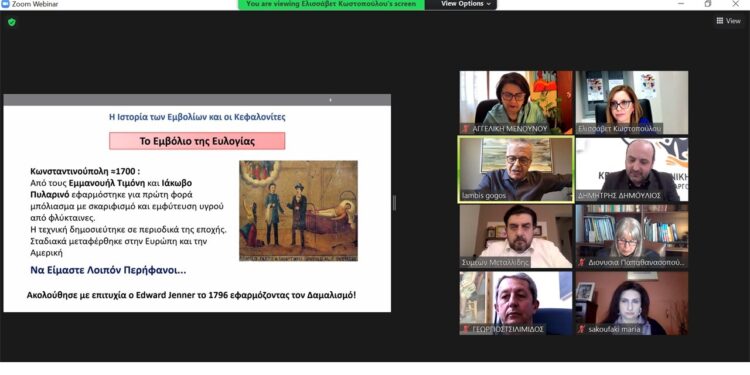Viewport: 750px width, 375px height.
Task: Click the name label 'Ελισσάβετ Κωστοπούλου'
Action: point(619,129)
